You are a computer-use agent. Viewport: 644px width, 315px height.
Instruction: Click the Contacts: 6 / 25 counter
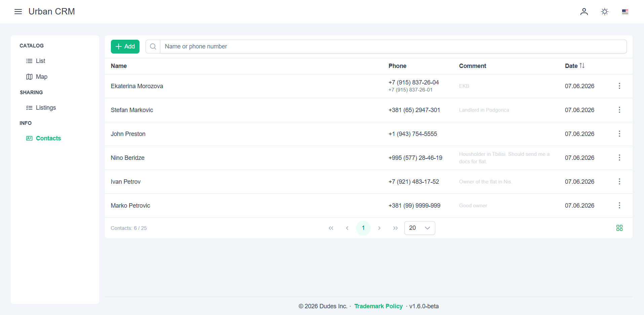[129, 228]
